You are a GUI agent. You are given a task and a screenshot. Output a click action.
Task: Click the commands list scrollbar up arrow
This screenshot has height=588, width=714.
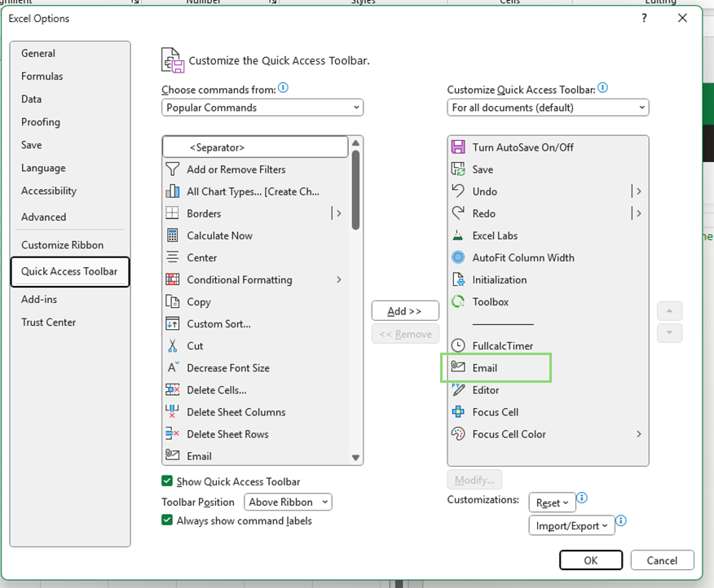[x=355, y=143]
